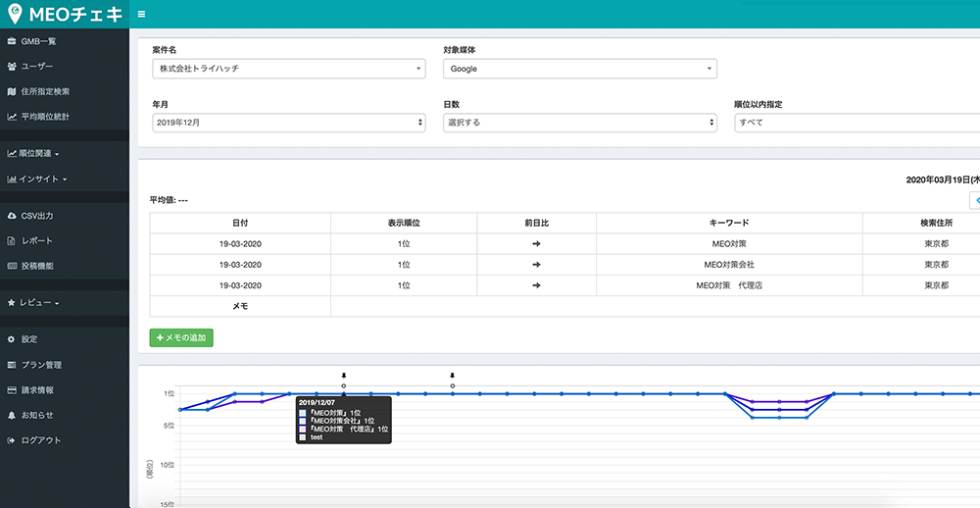
Task: Click the document icon beside レポート
Action: pos(11,241)
